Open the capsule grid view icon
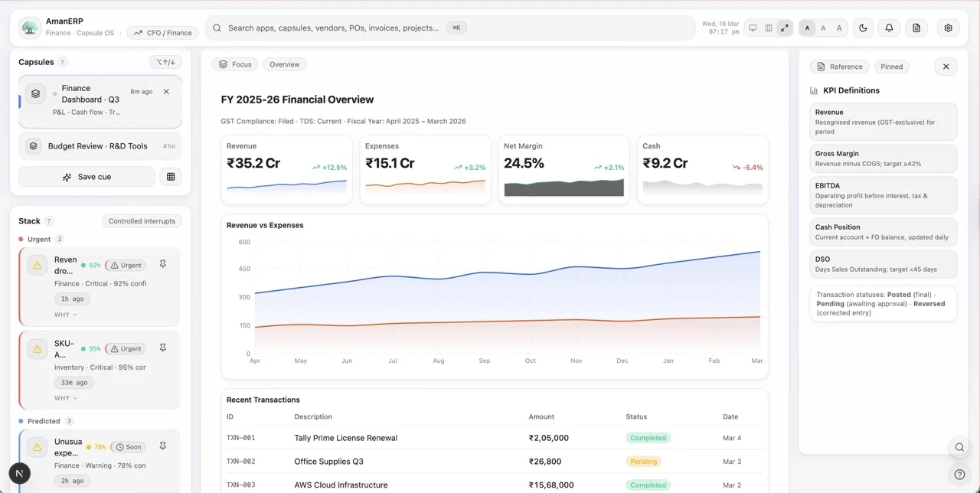Image resolution: width=980 pixels, height=493 pixels. (171, 177)
